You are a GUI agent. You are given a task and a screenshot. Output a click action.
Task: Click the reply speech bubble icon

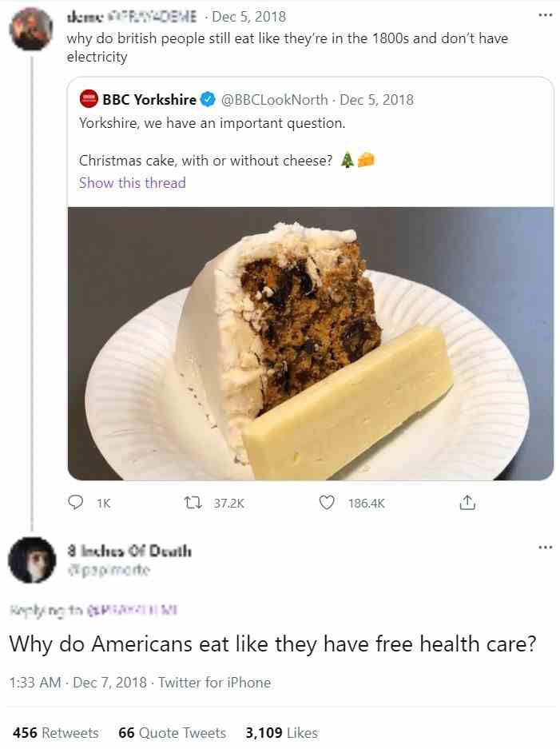coord(77,503)
